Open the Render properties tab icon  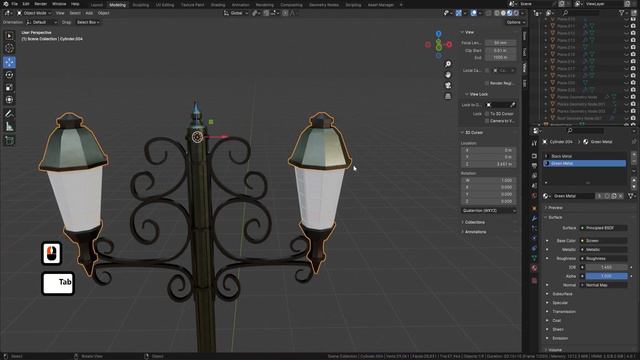tap(534, 156)
